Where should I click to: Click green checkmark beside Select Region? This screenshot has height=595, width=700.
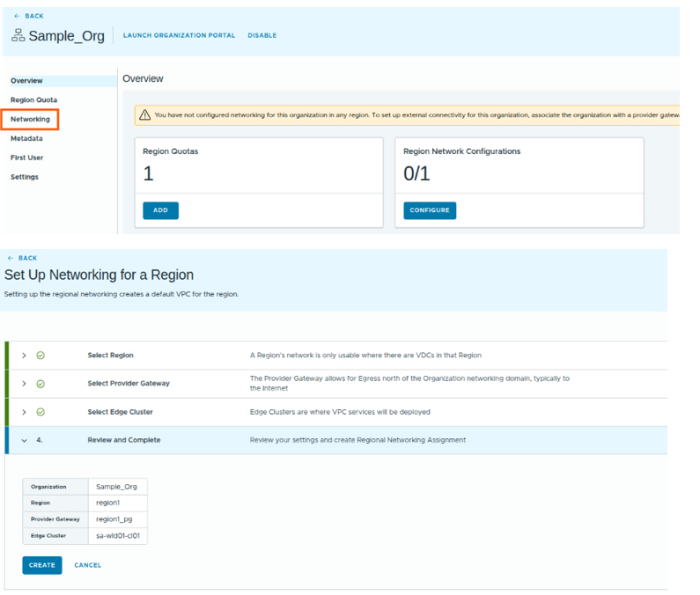tap(41, 356)
